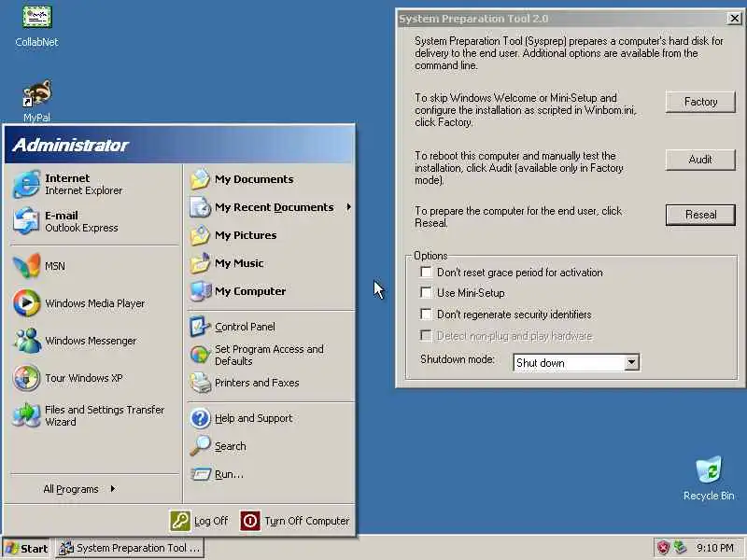Check the Use Mini-Setup option
Viewport: 747px width, 560px height.
point(426,292)
